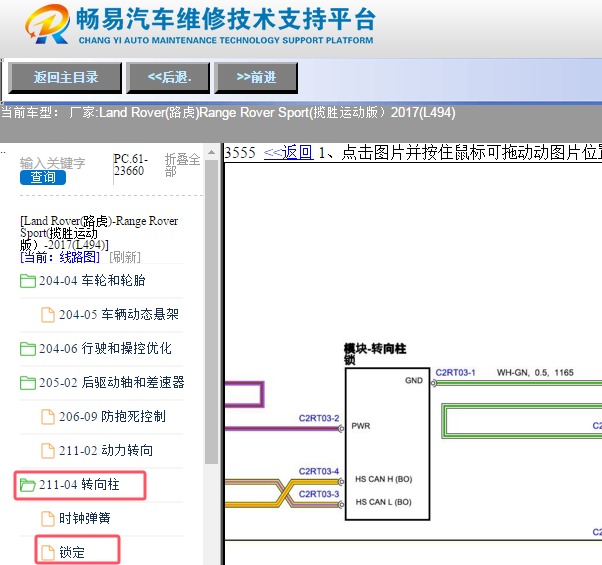The height and width of the screenshot is (565, 602).
Task: Click the PWR pin label
Action: (x=361, y=426)
